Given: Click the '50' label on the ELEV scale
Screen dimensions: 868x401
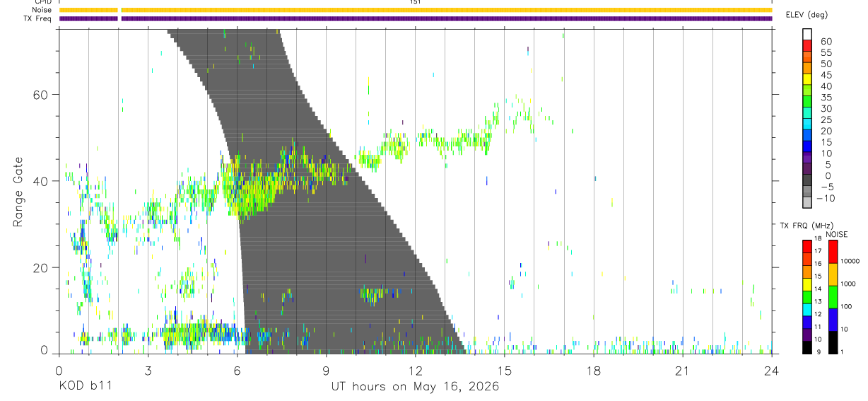Looking at the screenshot, I should (826, 64).
